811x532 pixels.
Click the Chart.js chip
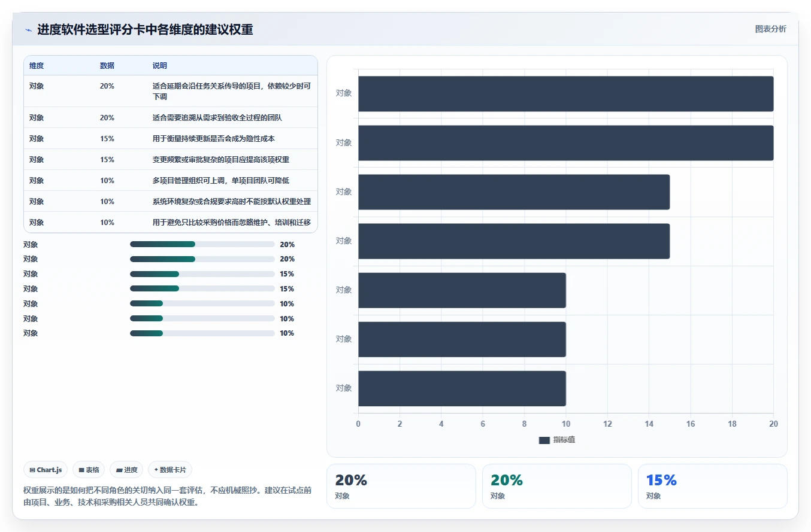click(x=46, y=470)
